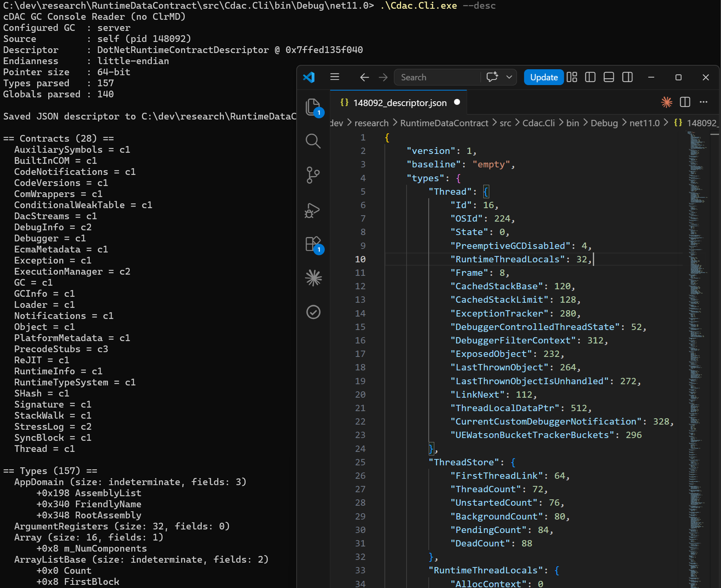Screen dimensions: 721x588
Task: Minimize the VS Code window
Action: [651, 77]
